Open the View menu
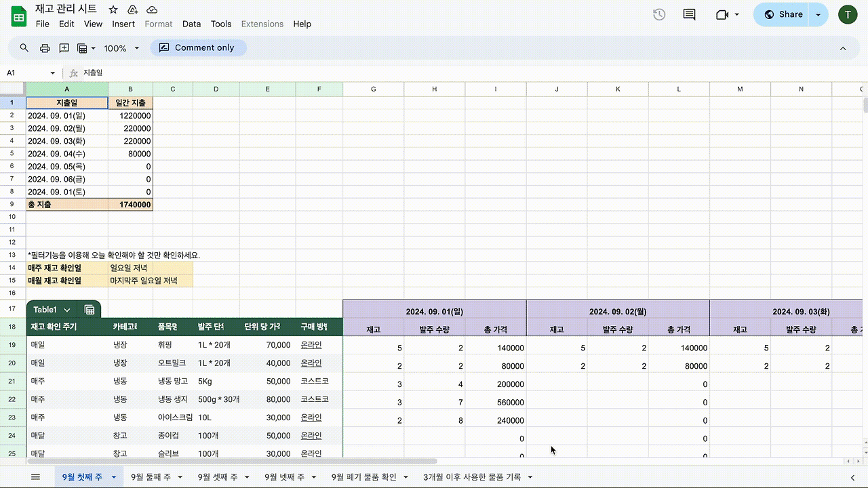The width and height of the screenshot is (868, 488). point(93,24)
